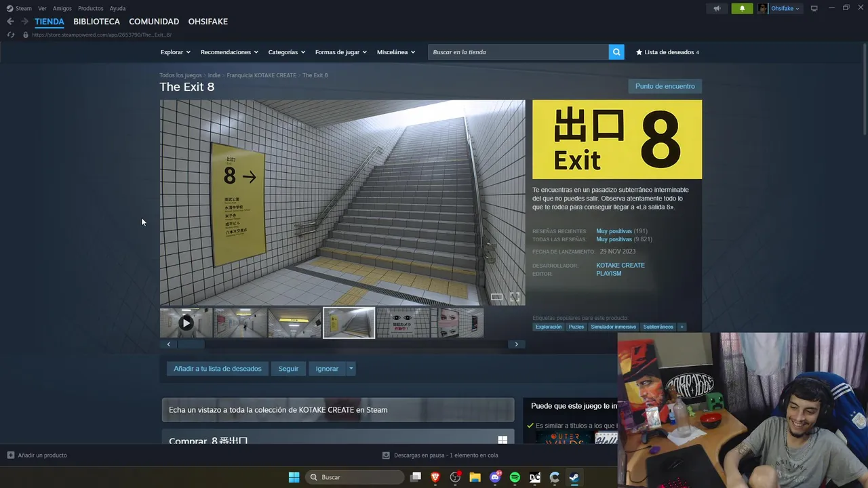Toggle fullscreen on the screenshot viewer

tap(515, 297)
